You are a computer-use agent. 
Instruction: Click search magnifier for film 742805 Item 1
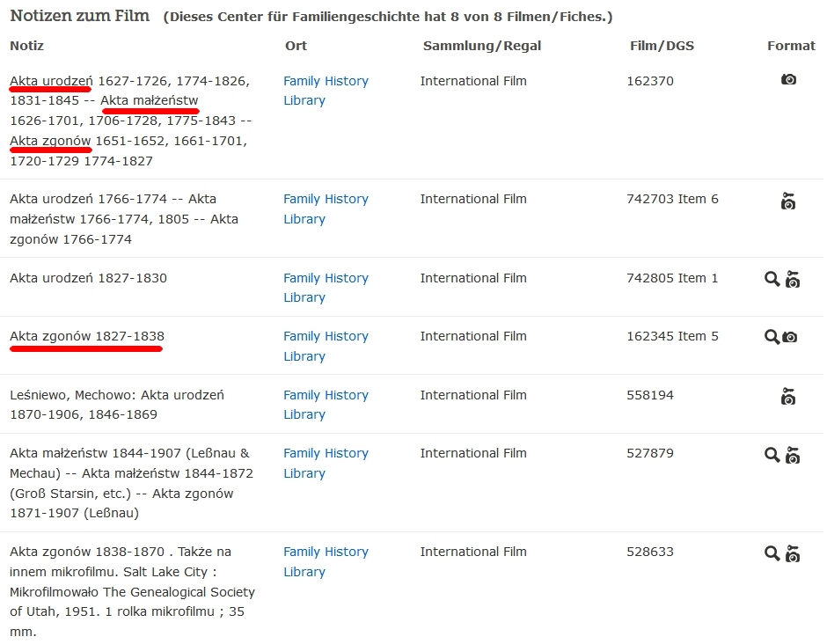tap(772, 279)
